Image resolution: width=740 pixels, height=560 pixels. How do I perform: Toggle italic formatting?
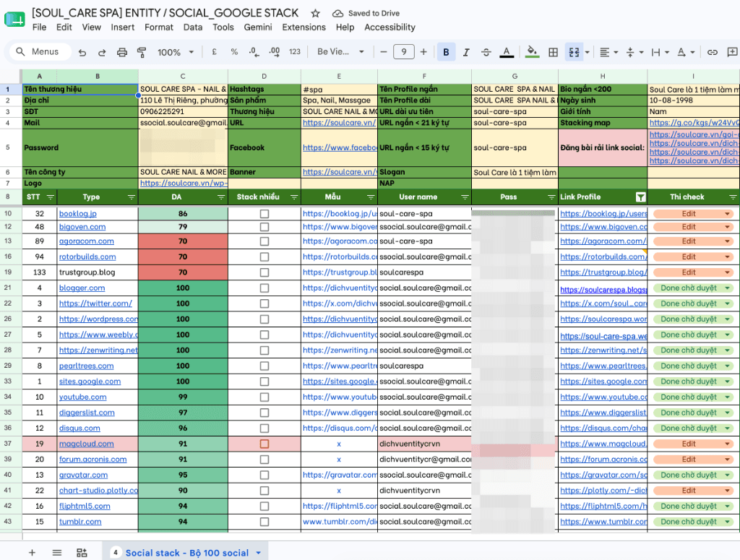click(466, 52)
